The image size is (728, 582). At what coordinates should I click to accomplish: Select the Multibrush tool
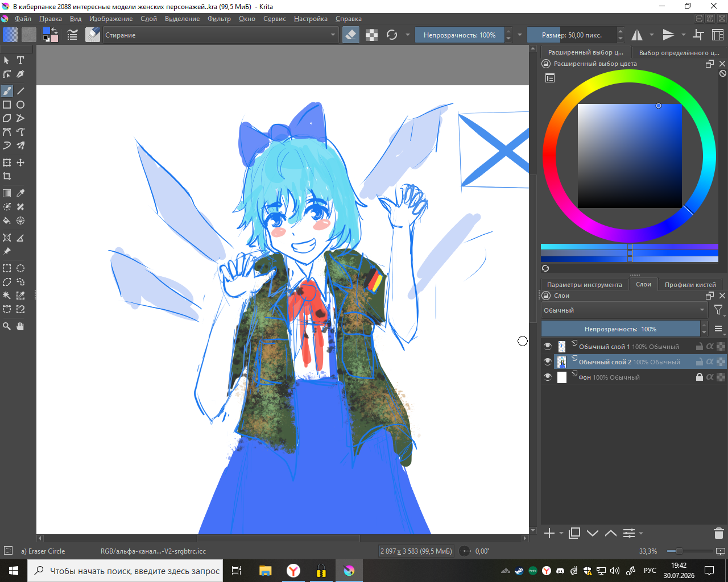[x=20, y=145]
